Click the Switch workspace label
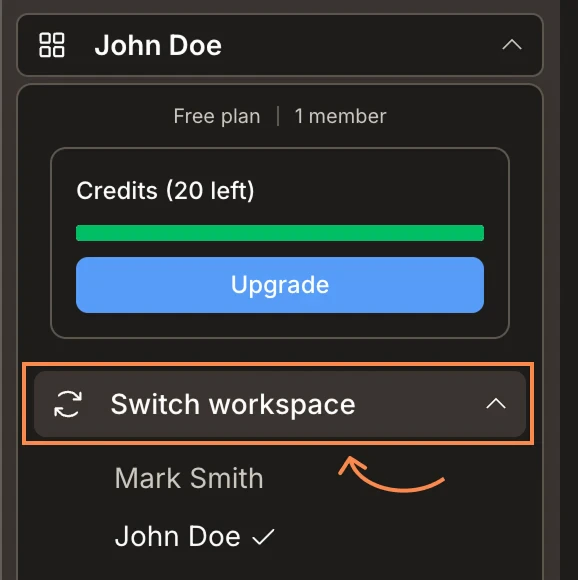 tap(233, 405)
